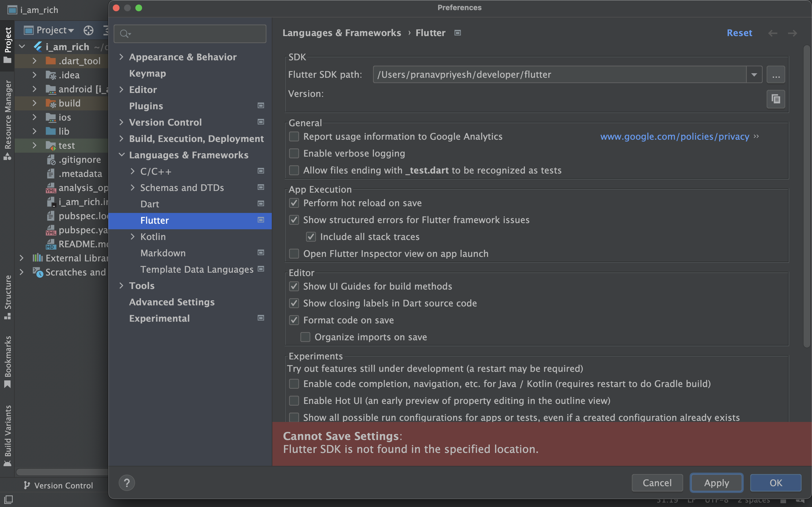This screenshot has height=507, width=812.
Task: Click the Apply button
Action: (x=716, y=483)
